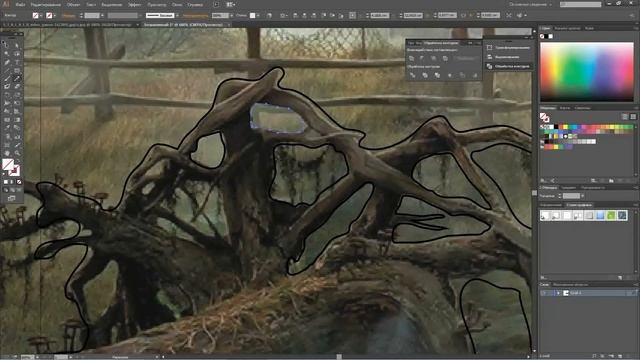Viewport: 640px width, 360px height.
Task: Open the Файл menu
Action: point(20,5)
